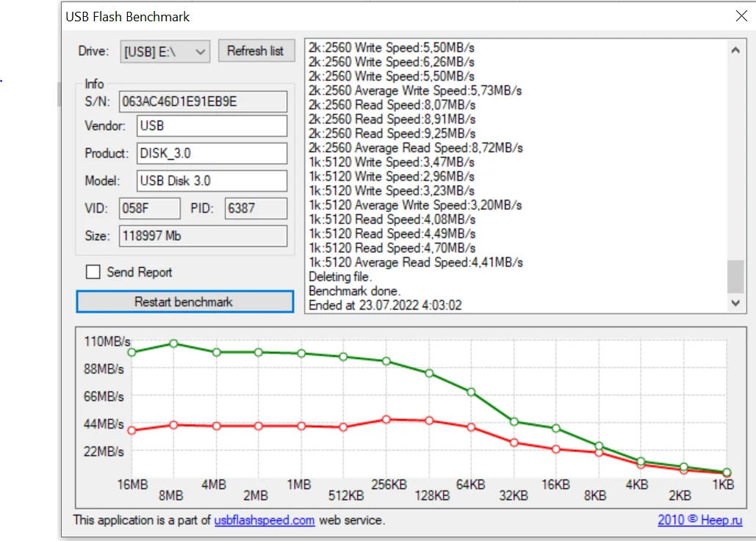
Task: Click the green read-speed point at 8MB
Action: click(173, 343)
